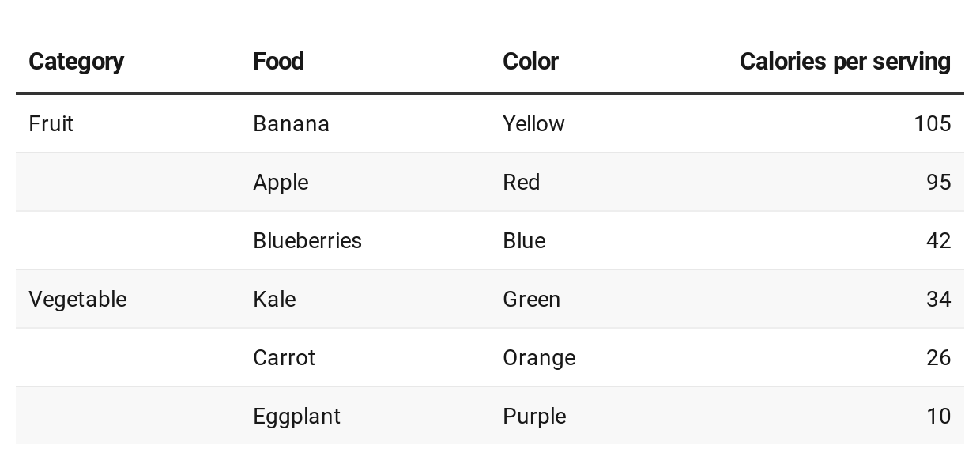Image resolution: width=980 pixels, height=460 pixels.
Task: Select the Vegetable category cell
Action: tap(77, 300)
